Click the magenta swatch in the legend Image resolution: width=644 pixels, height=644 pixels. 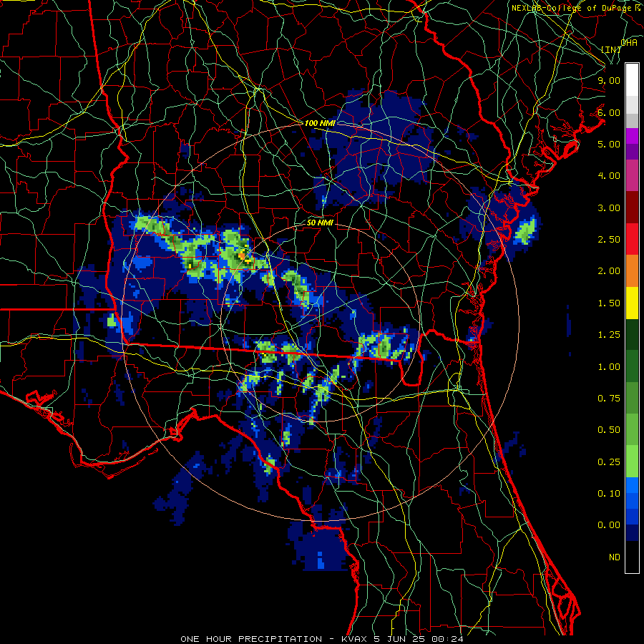pos(632,136)
